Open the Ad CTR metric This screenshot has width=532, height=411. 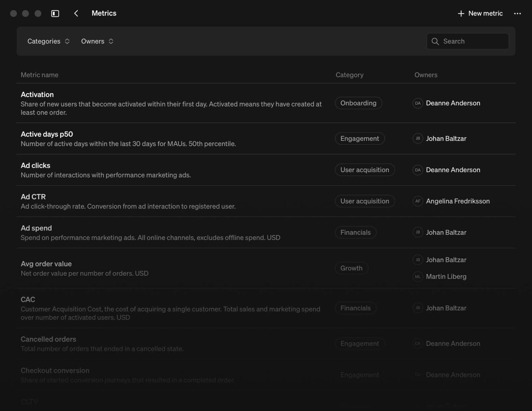tap(33, 197)
